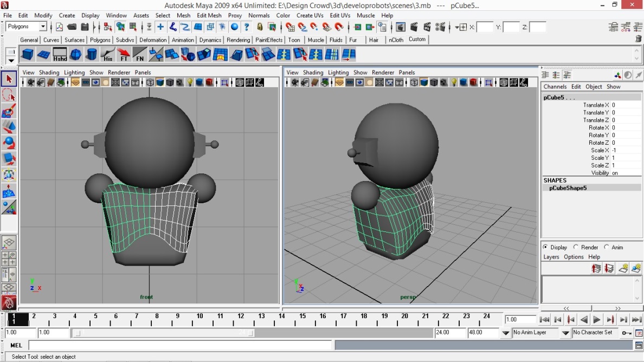Open Panels menu in front viewport
The width and height of the screenshot is (644, 362).
tap(143, 72)
